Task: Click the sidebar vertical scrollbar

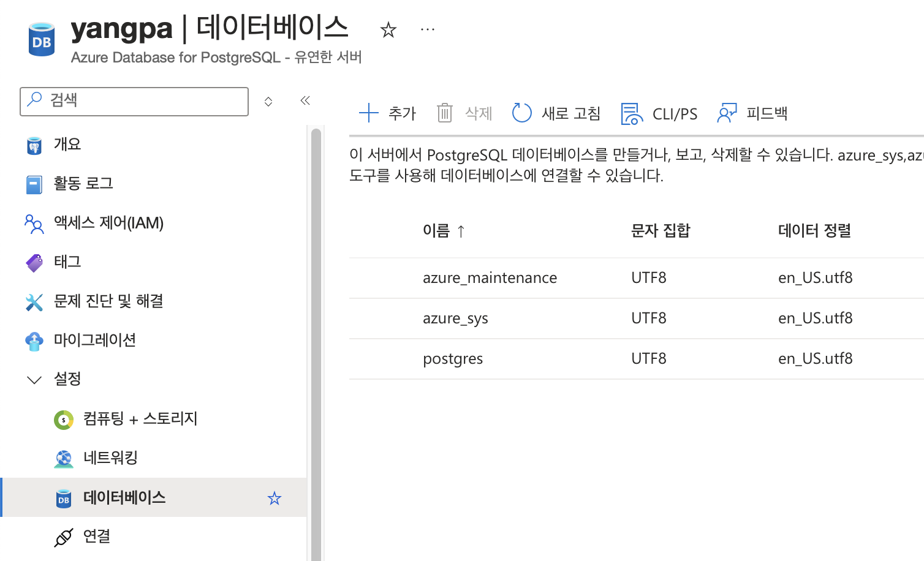Action: [x=316, y=343]
